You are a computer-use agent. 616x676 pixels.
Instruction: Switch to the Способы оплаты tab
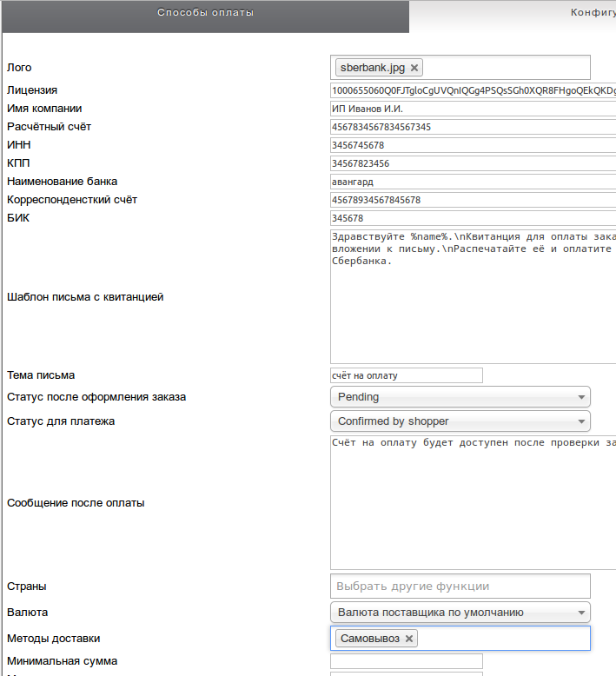pos(205,13)
